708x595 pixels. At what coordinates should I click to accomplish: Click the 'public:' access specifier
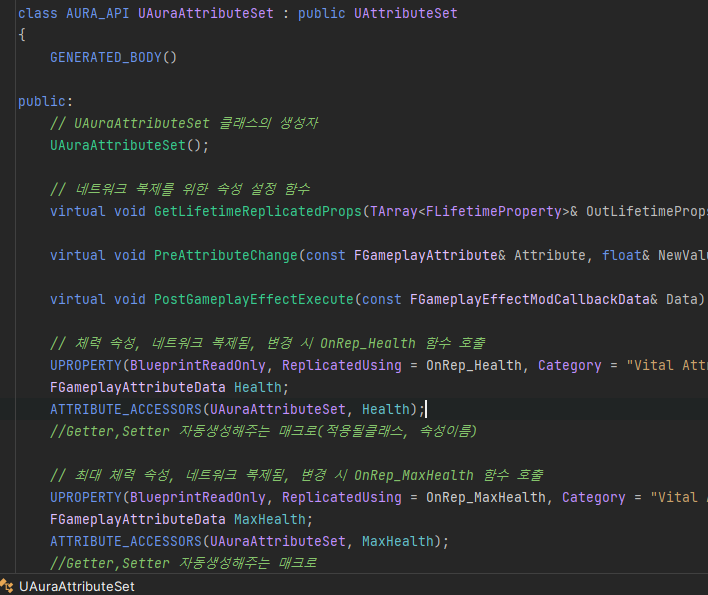[45, 102]
